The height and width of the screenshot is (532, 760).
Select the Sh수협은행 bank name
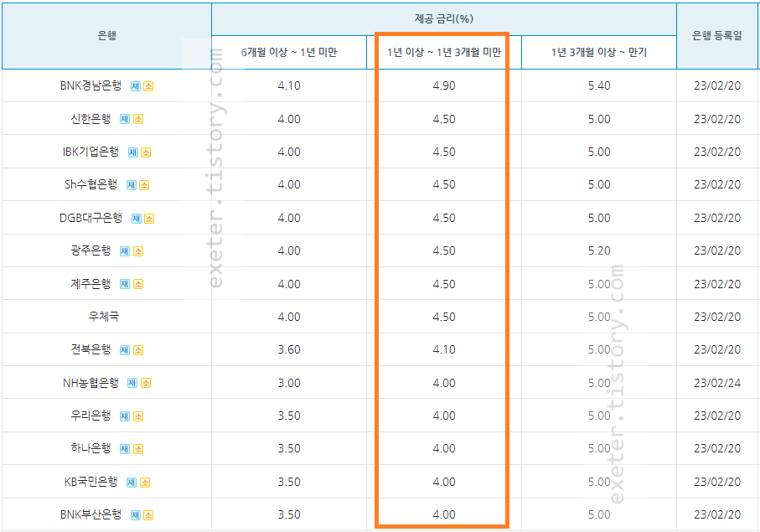click(x=91, y=184)
